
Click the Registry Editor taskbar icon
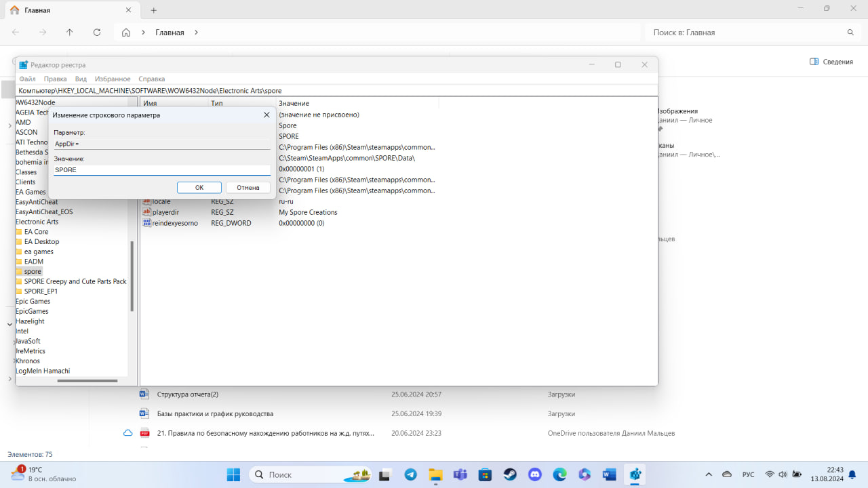(635, 474)
